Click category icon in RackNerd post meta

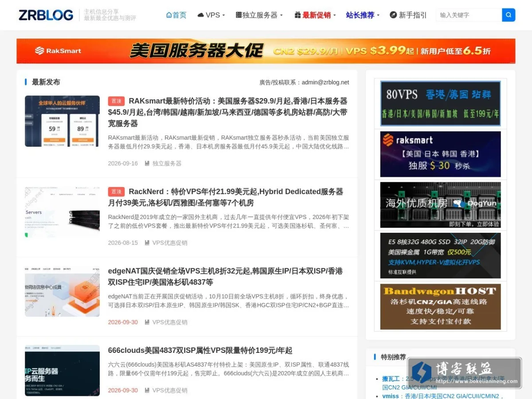click(147, 243)
